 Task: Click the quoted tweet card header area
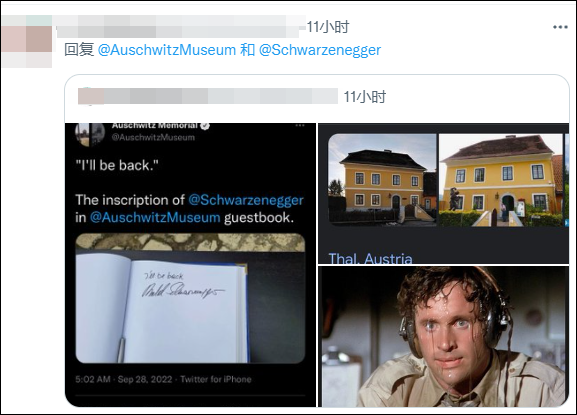click(x=317, y=98)
